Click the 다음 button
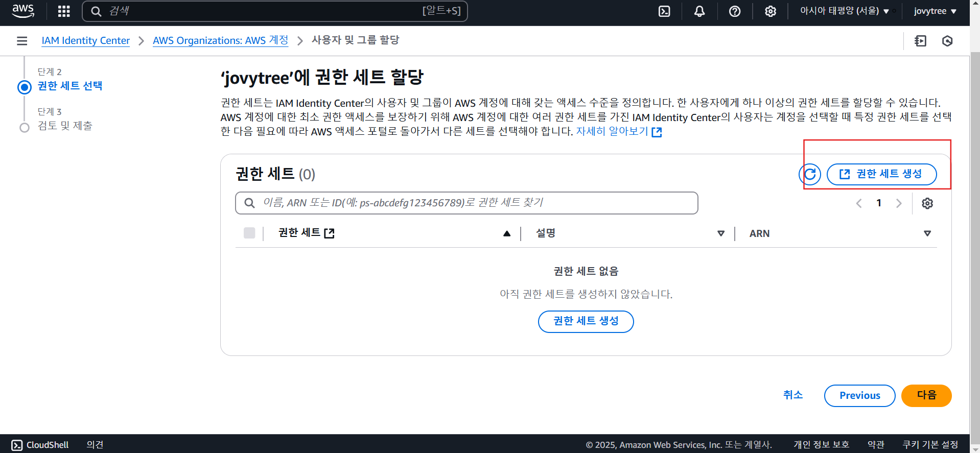The width and height of the screenshot is (980, 453). (x=926, y=395)
